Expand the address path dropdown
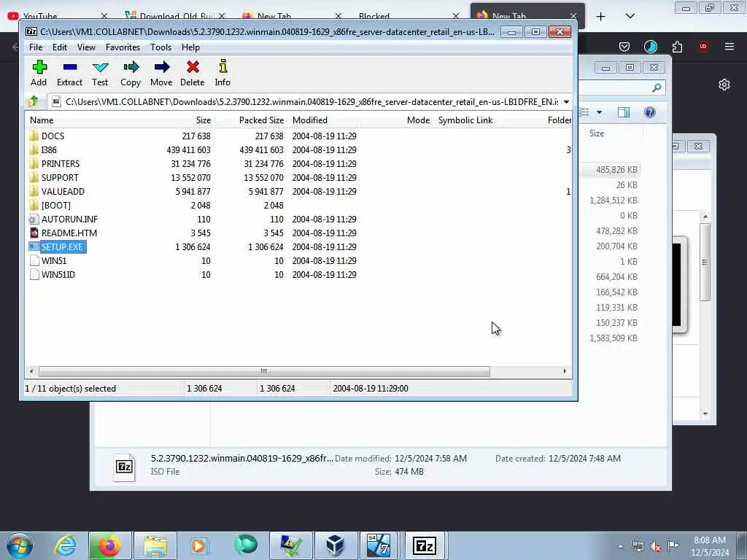Image resolution: width=747 pixels, height=560 pixels. pos(566,102)
